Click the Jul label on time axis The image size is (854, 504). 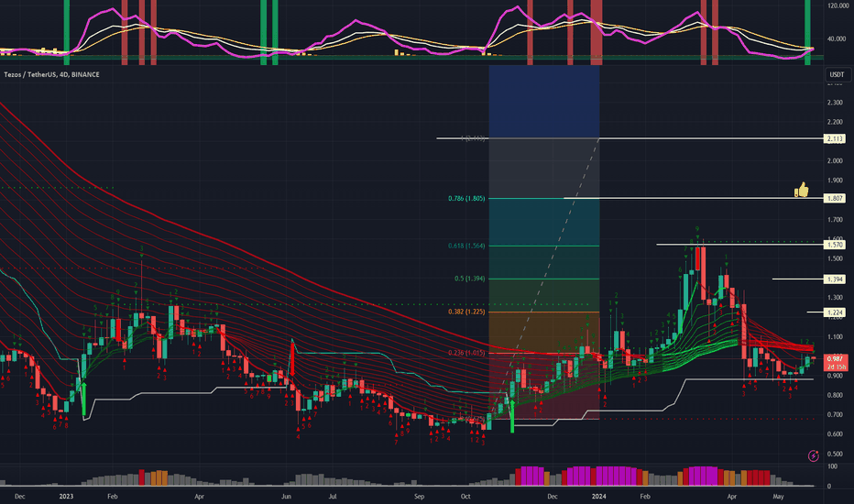(333, 497)
